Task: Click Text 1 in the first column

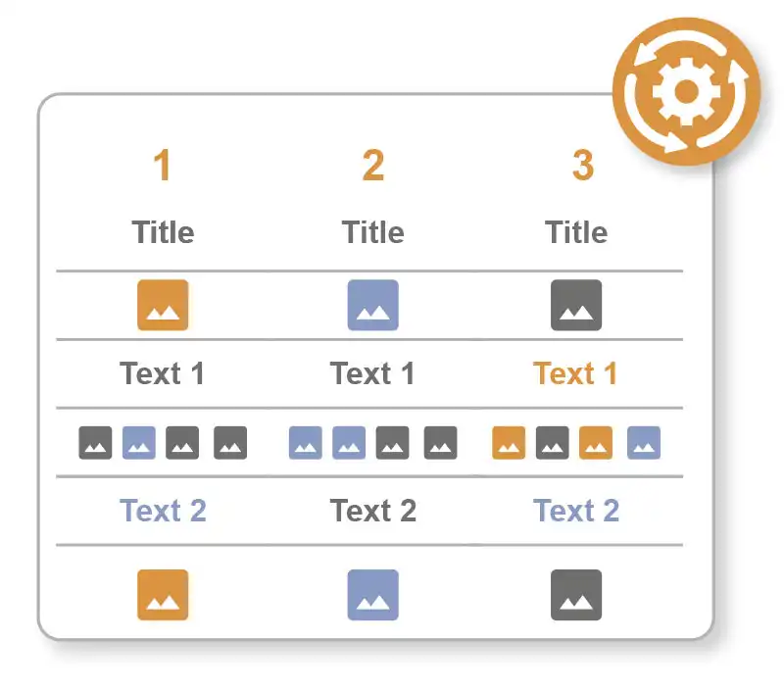Action: coord(163,373)
